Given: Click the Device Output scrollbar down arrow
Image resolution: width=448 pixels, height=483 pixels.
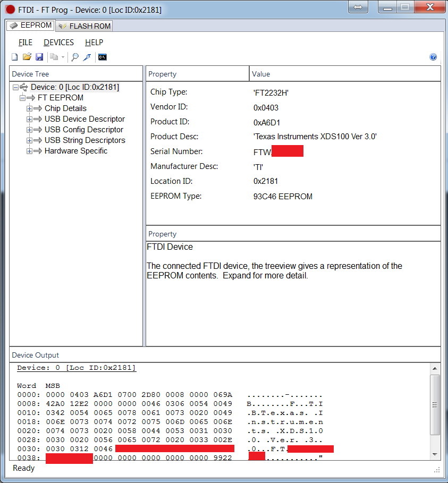Looking at the screenshot, I should (435, 454).
